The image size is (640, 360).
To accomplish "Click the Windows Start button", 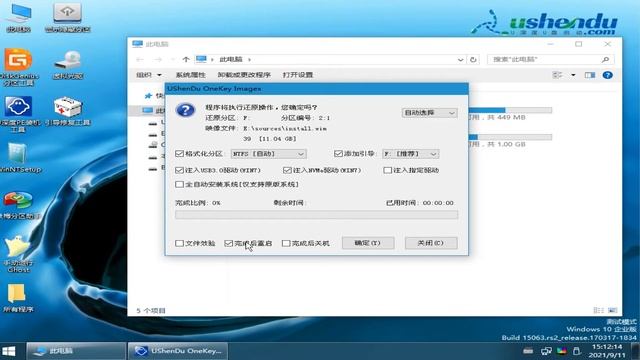I will coord(9,351).
